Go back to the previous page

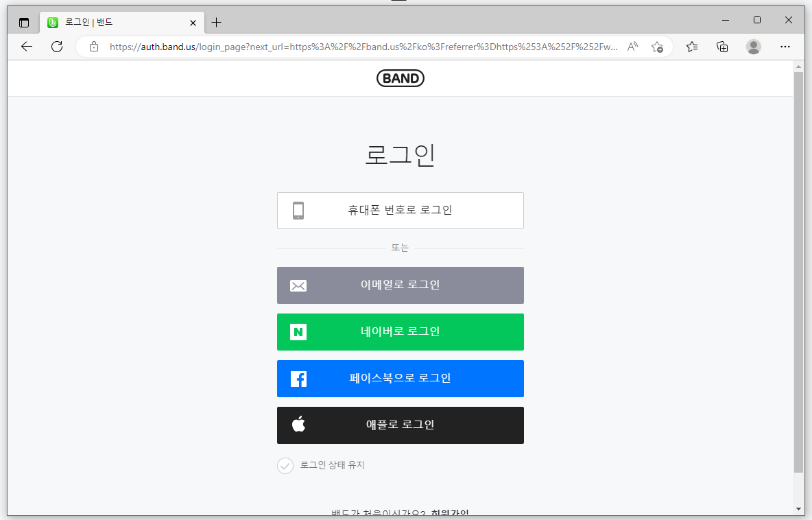(27, 47)
